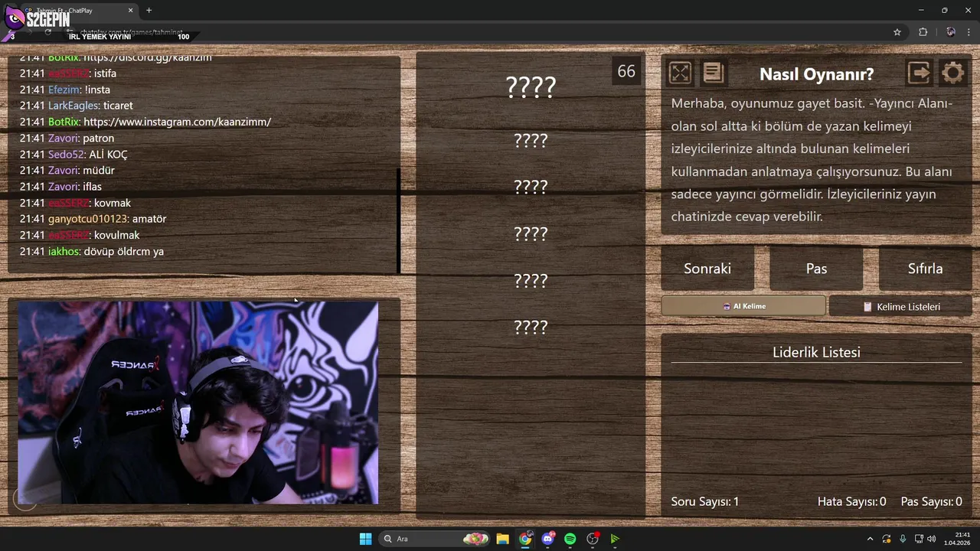The width and height of the screenshot is (980, 551).
Task: Open the volume speaker tray icon
Action: [x=932, y=539]
